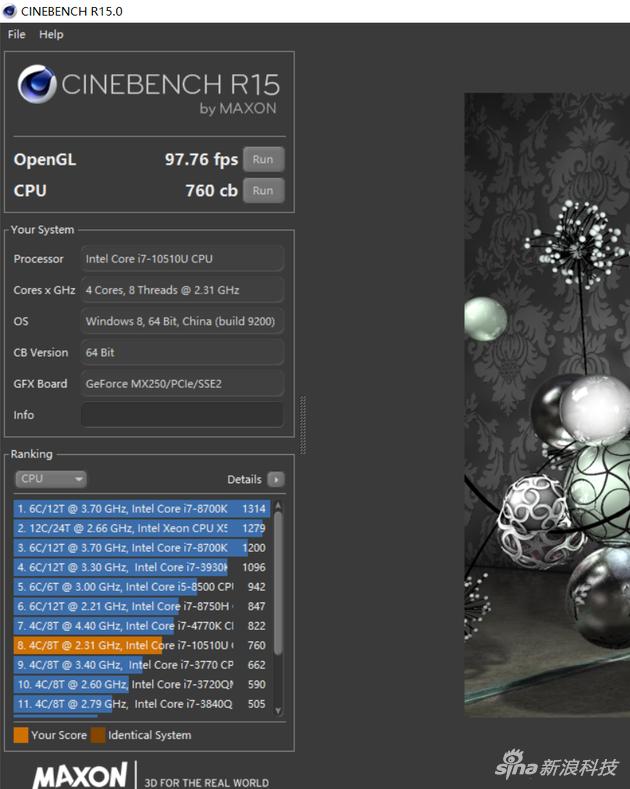Select ranking row 1 i7-8700K 1314

point(142,509)
